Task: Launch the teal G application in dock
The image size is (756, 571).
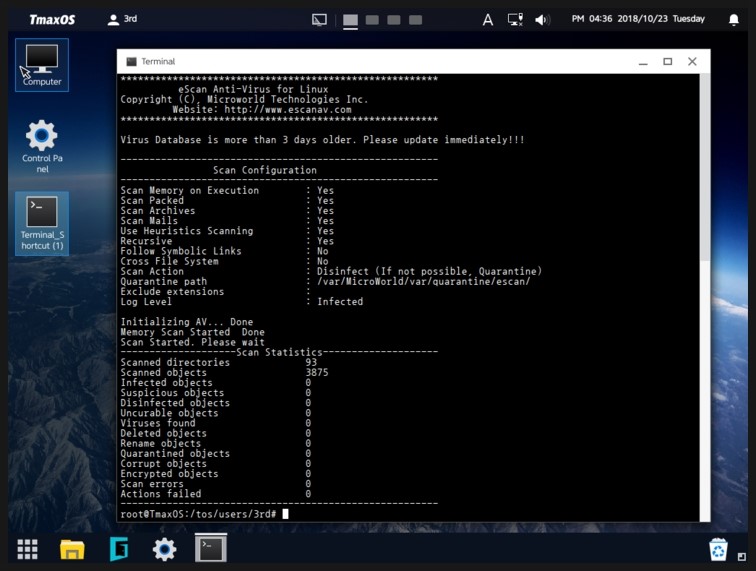Action: point(119,549)
